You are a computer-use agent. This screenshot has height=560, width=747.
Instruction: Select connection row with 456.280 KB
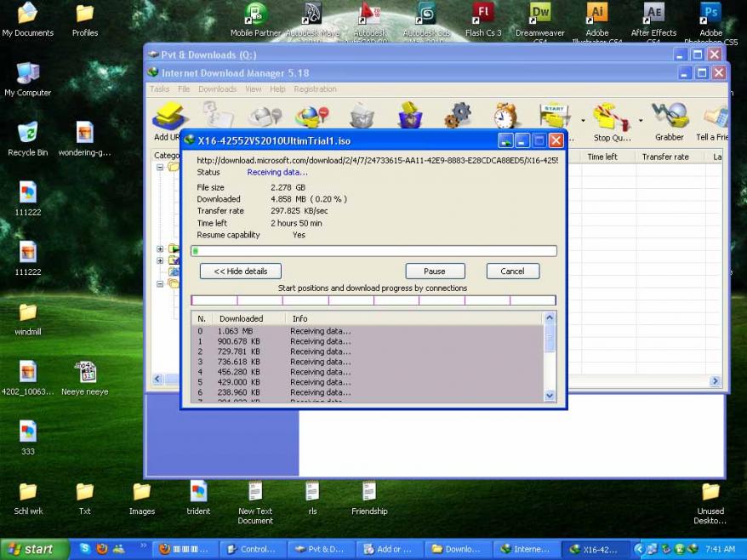[367, 372]
